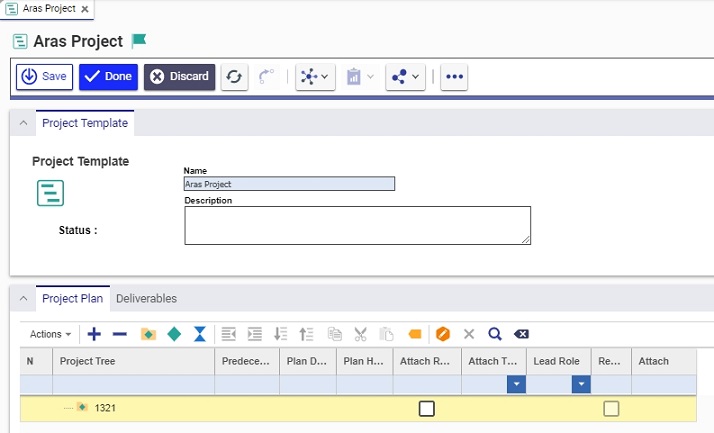
Task: Open the Deliverables tab
Action: click(146, 299)
